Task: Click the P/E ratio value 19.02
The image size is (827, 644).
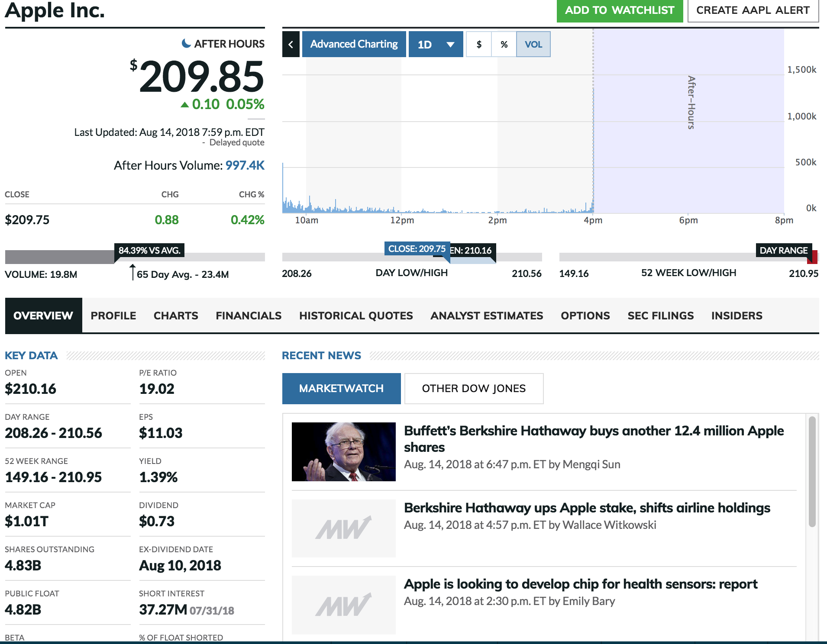Action: tap(157, 389)
